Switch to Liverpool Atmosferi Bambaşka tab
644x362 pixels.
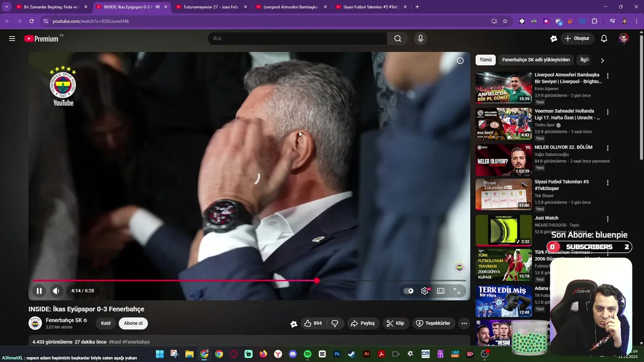click(290, 7)
